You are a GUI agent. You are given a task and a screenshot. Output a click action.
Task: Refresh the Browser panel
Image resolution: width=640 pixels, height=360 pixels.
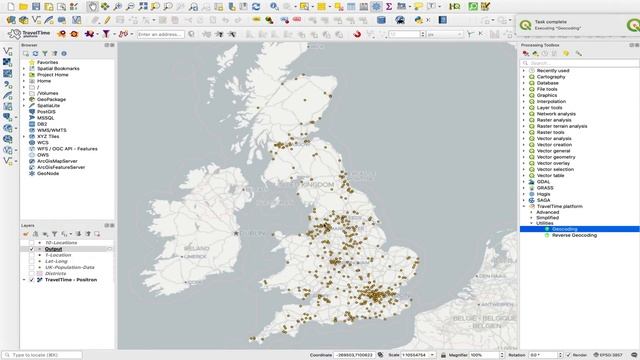(36, 53)
